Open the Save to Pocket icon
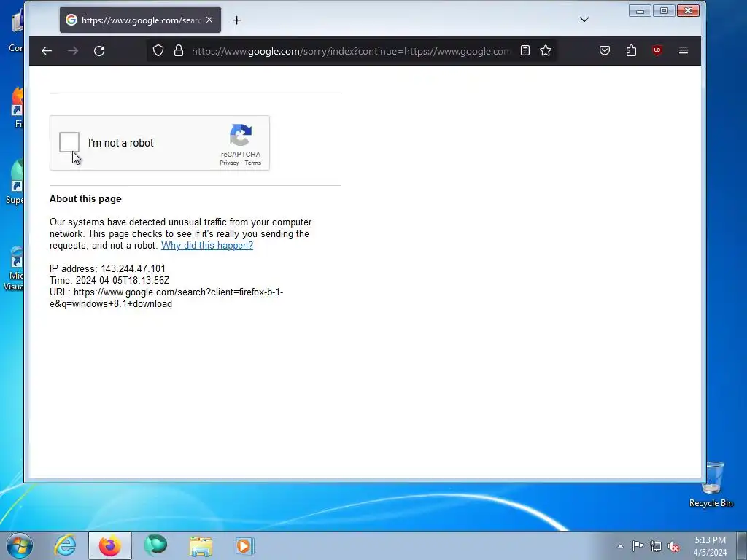This screenshot has height=560, width=747. pyautogui.click(x=605, y=50)
